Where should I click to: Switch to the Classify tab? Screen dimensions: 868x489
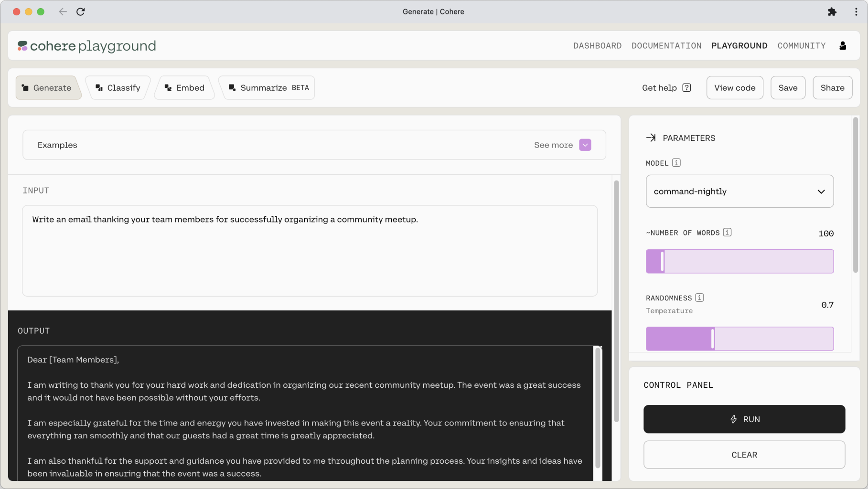pyautogui.click(x=118, y=87)
